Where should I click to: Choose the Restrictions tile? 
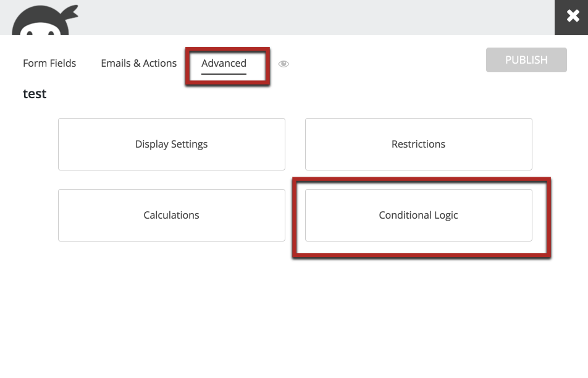(x=418, y=144)
